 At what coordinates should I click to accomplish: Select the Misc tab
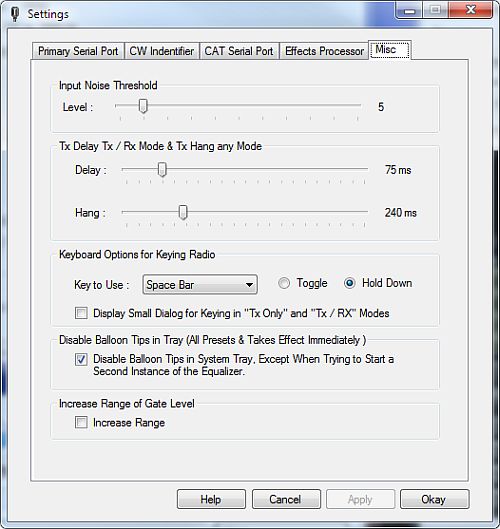pos(390,50)
